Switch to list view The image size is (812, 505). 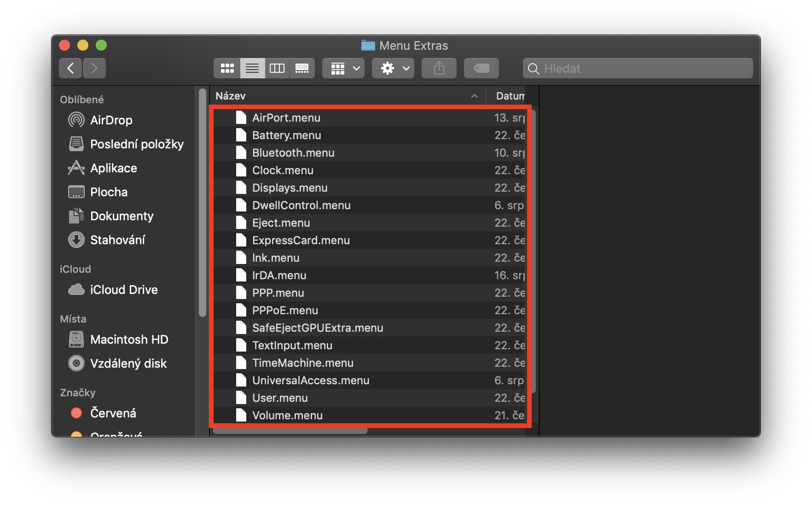[x=252, y=68]
